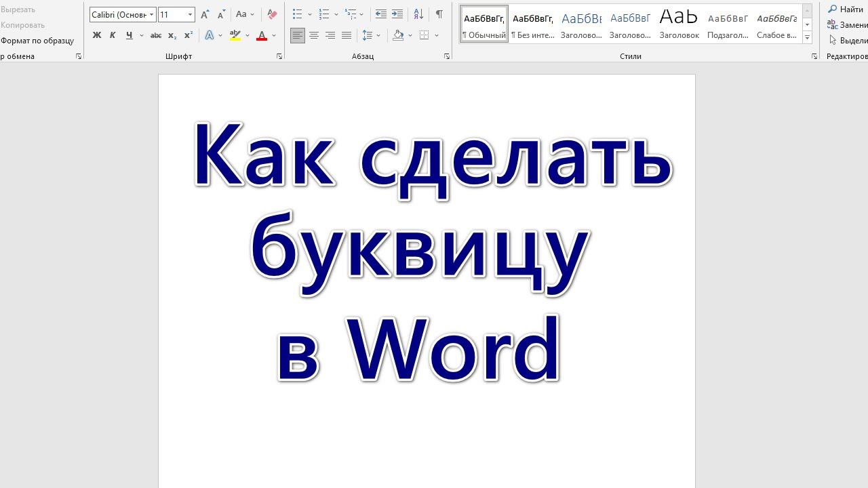Toggle bold with the Ж button
The width and height of the screenshot is (868, 488).
point(96,35)
